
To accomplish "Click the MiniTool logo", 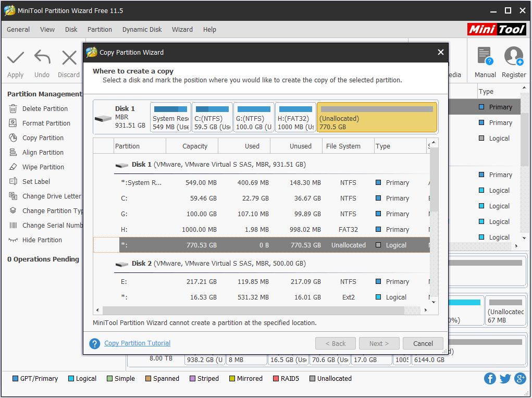I will [497, 30].
